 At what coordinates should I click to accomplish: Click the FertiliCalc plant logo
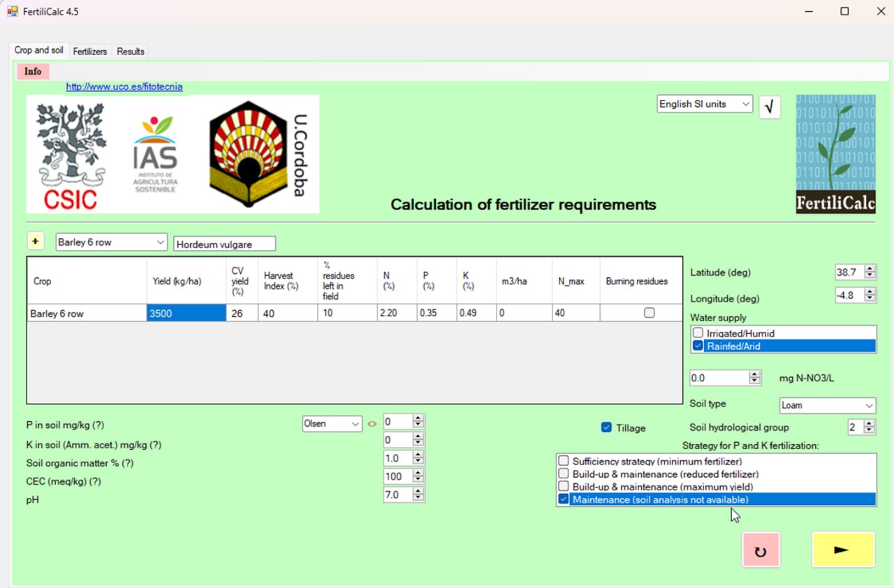click(x=835, y=154)
